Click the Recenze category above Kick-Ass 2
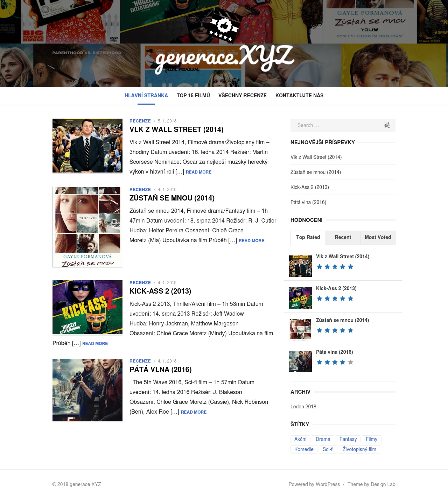This screenshot has width=448, height=499. coord(140,283)
